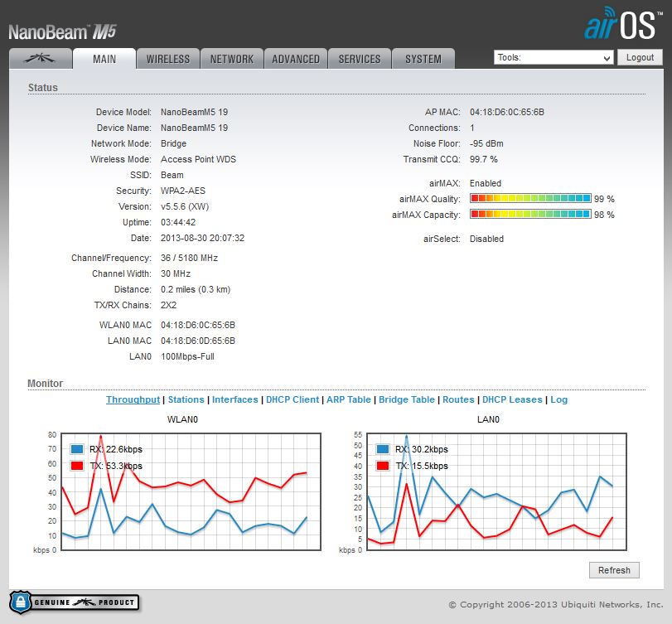
Task: Click the Version value v5.5.6 (XW)
Action: (x=185, y=206)
